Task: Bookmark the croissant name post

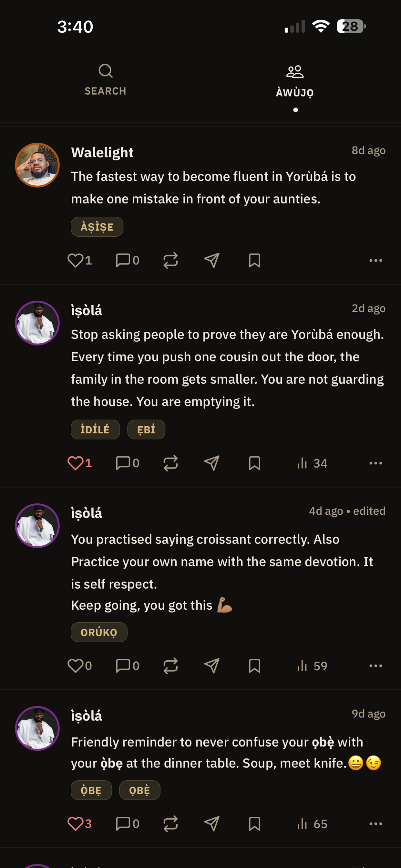Action: point(254,666)
